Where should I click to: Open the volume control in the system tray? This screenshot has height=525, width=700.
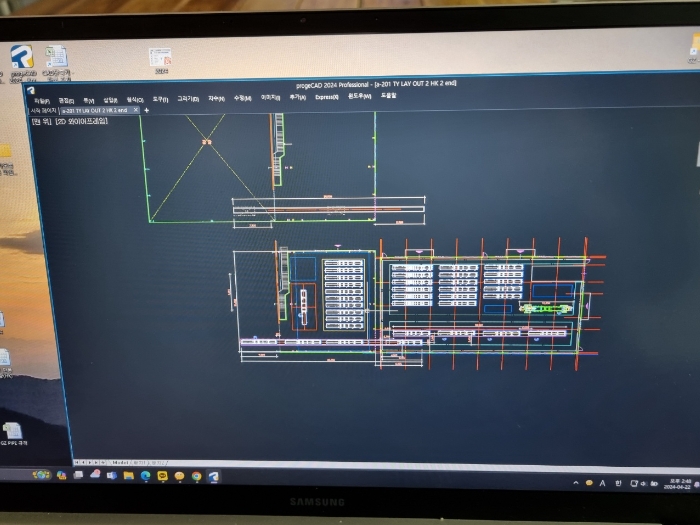pos(644,484)
